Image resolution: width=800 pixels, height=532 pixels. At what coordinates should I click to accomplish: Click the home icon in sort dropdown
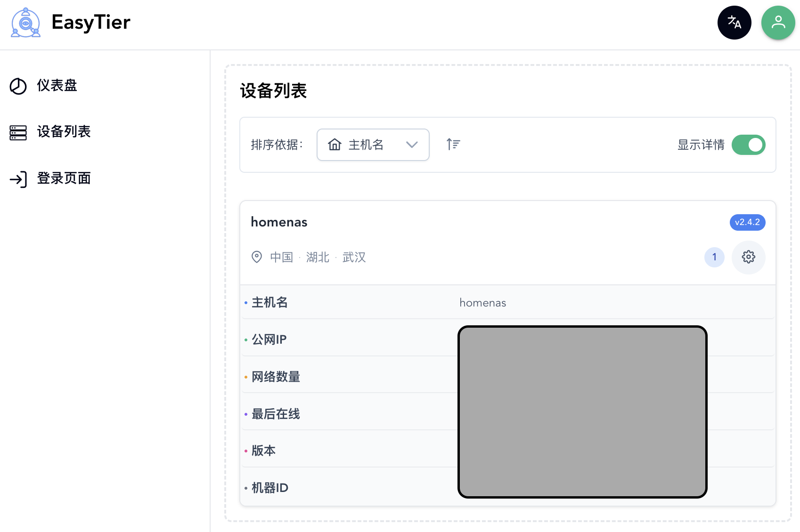335,145
